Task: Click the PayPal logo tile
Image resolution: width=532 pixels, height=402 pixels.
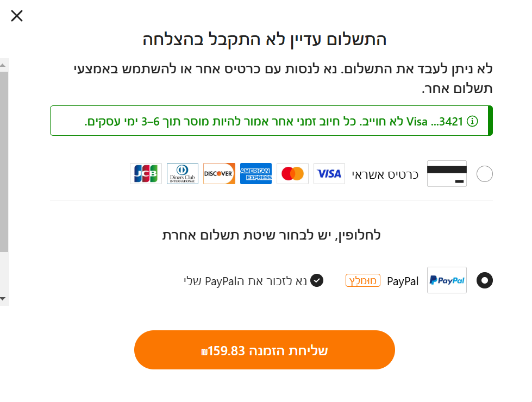Action: click(447, 280)
